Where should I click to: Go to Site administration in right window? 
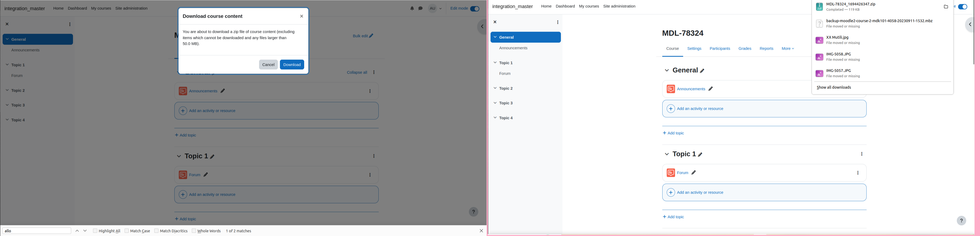click(619, 7)
